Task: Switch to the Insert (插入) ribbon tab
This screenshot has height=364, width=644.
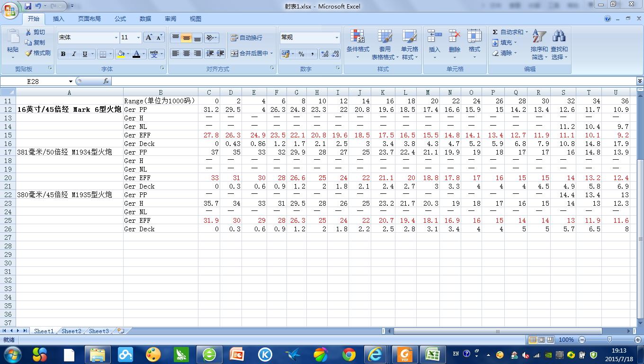Action: pos(59,19)
